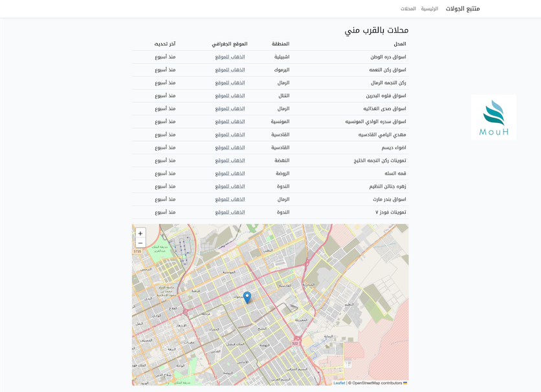Click the MouH logo image
Viewport: 541px width, 392px height.
pos(494,117)
